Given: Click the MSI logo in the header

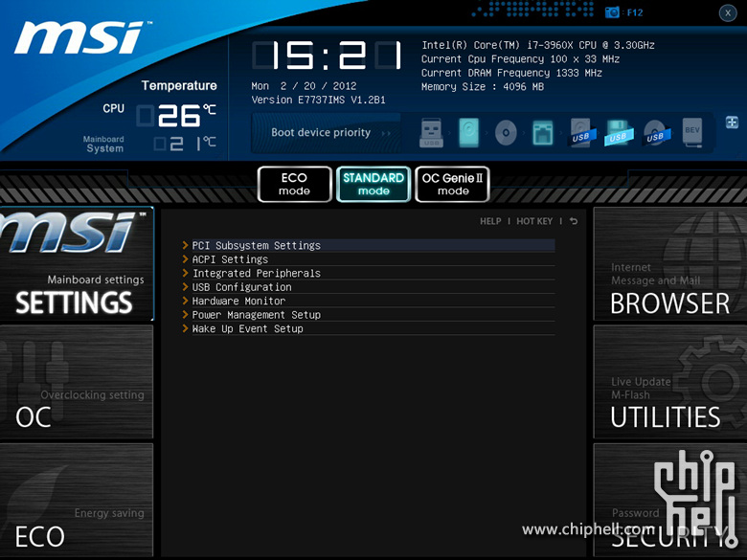Looking at the screenshot, I should (x=83, y=37).
